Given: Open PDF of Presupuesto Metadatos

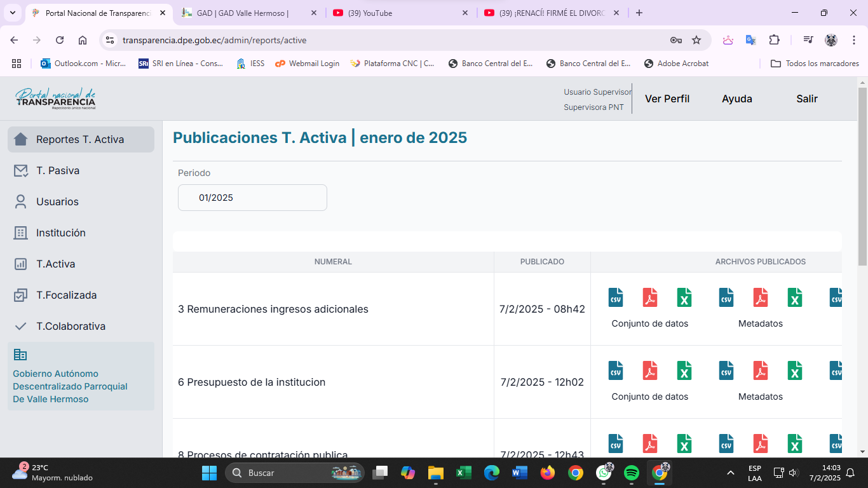Looking at the screenshot, I should [761, 370].
